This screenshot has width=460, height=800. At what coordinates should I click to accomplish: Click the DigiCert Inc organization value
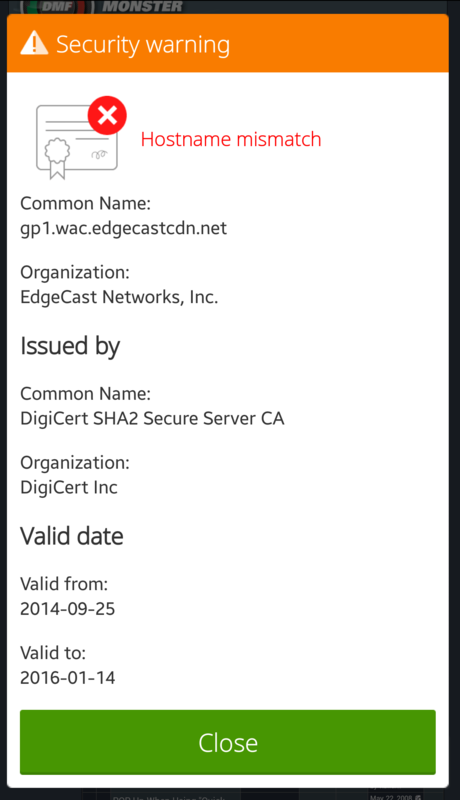coord(69,487)
